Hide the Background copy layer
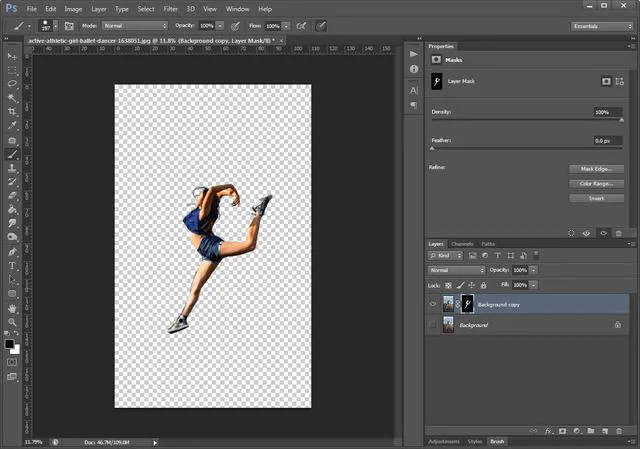 pos(433,305)
